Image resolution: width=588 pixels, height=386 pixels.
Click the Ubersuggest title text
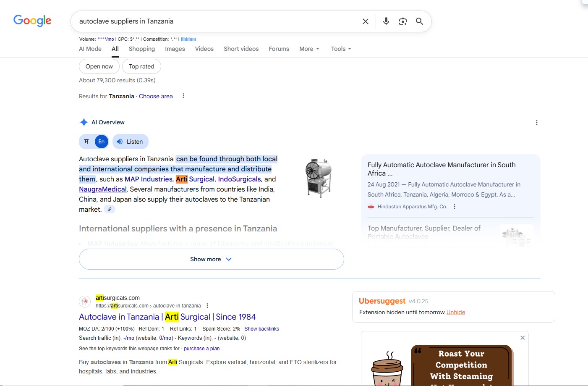382,301
